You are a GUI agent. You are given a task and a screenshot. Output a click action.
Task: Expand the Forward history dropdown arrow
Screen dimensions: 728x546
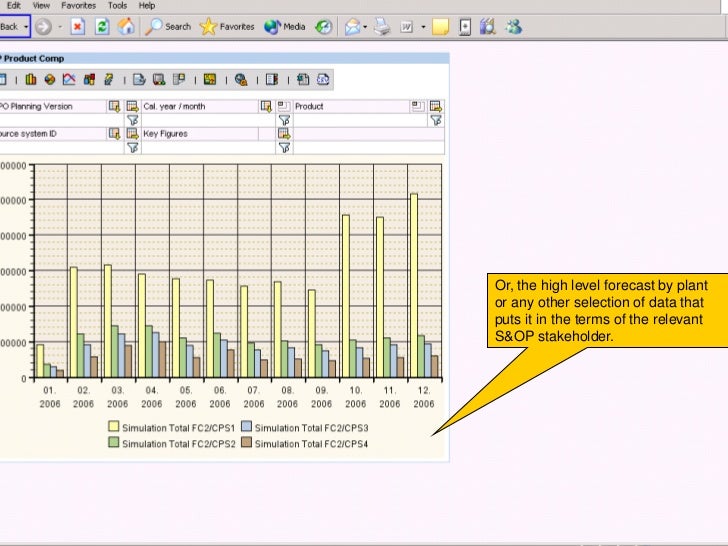pos(60,27)
